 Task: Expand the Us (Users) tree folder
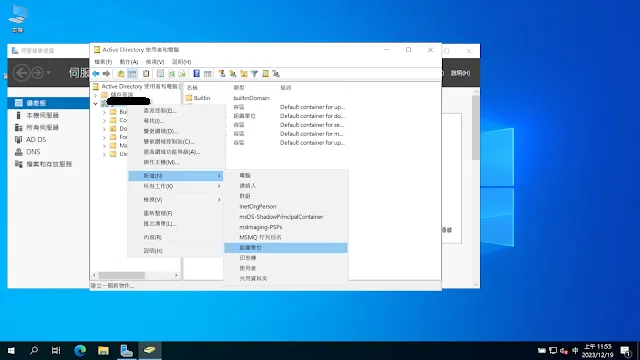point(104,155)
